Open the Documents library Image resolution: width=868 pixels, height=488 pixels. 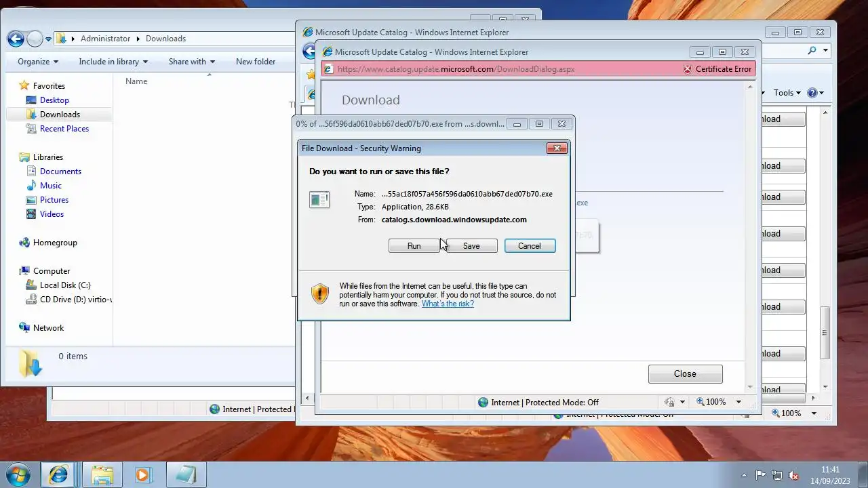click(60, 171)
